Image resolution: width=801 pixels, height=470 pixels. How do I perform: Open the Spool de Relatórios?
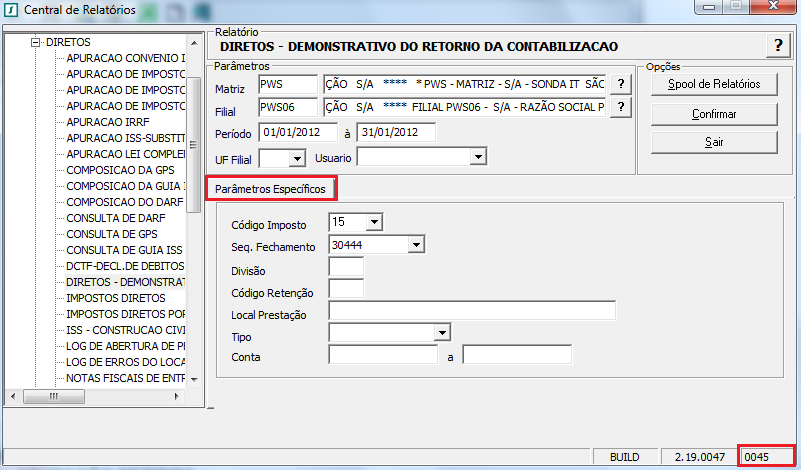point(714,85)
